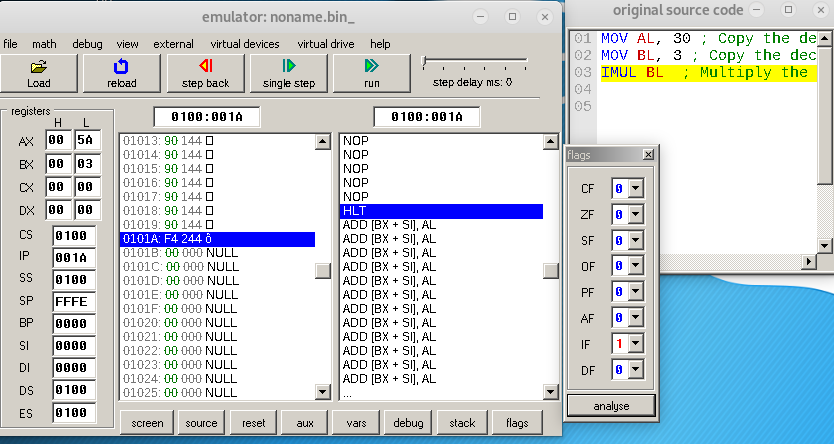Click the Load folder icon button
The image size is (834, 444).
coord(39,73)
